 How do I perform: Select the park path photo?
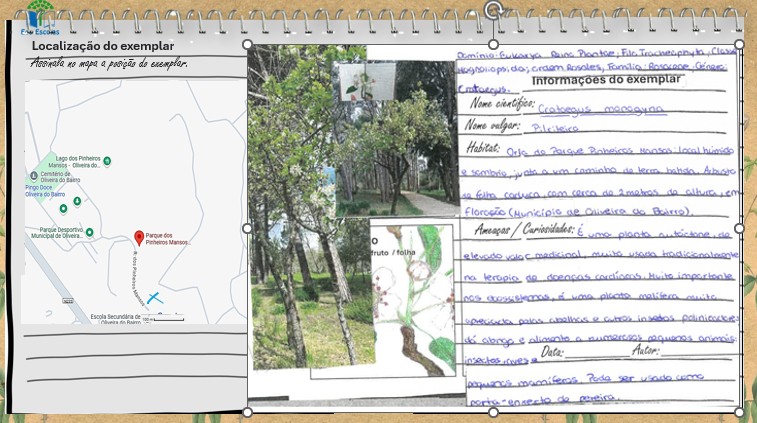pyautogui.click(x=397, y=138)
